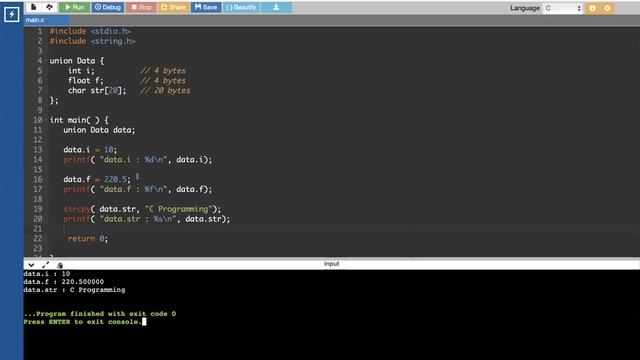
Task: Click printf data.str statement on line 20
Action: click(x=147, y=219)
